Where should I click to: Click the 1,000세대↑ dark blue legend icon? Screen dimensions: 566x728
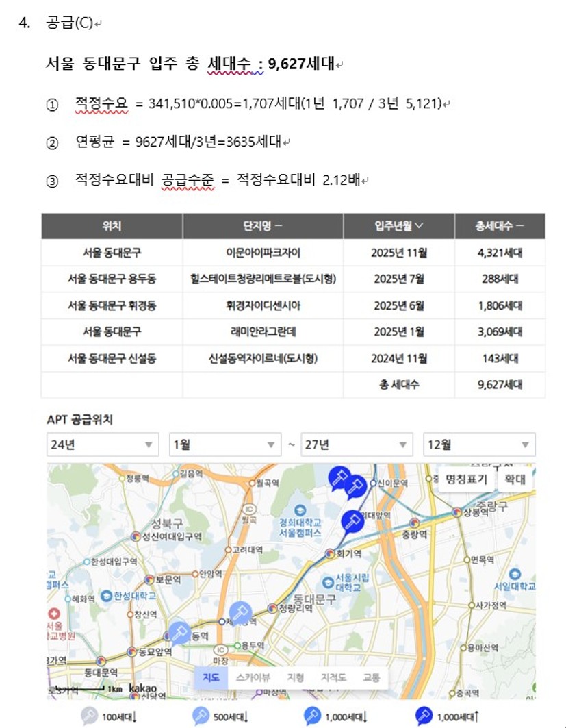(424, 716)
